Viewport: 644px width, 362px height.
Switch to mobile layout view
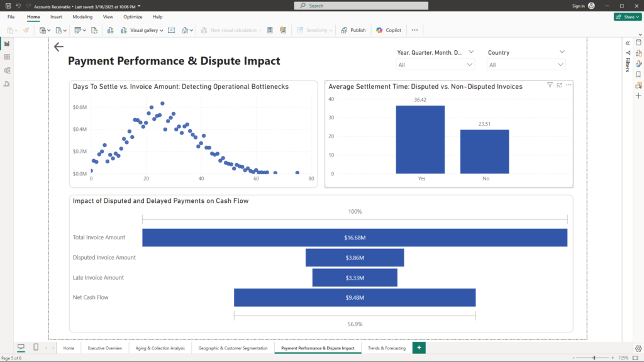(36, 348)
